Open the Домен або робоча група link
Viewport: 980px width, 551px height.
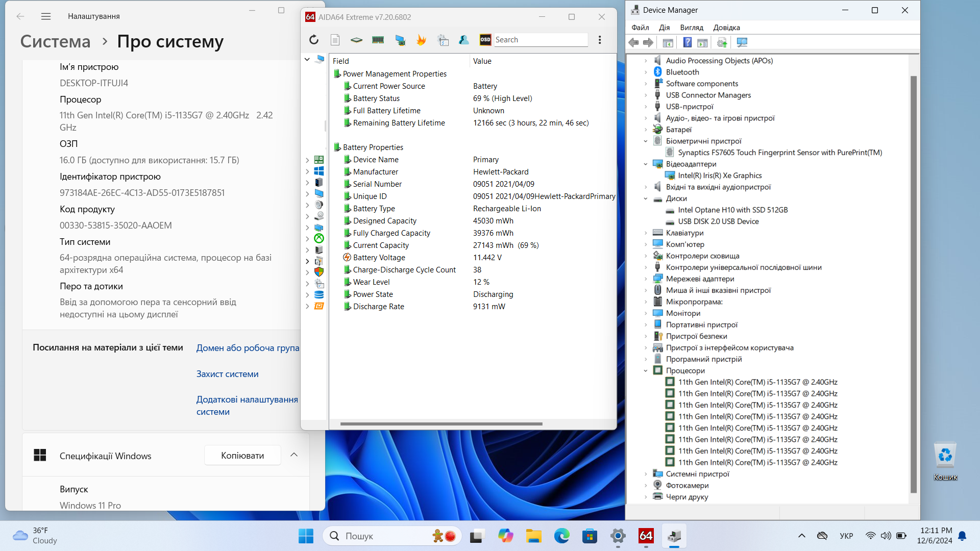coord(248,348)
